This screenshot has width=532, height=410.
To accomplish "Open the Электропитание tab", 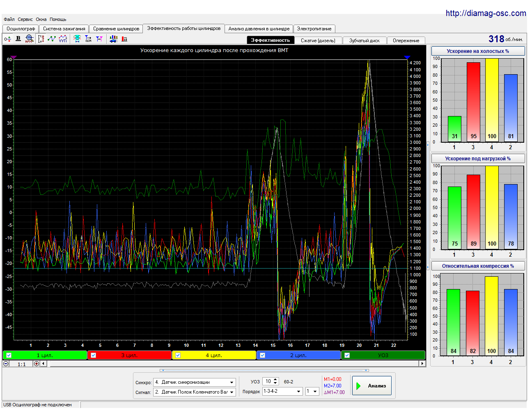I will point(314,29).
